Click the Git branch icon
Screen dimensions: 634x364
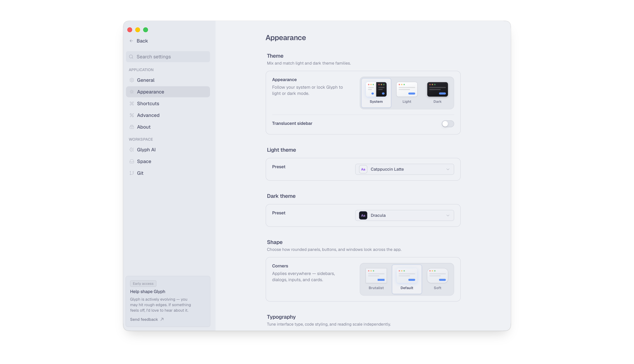point(132,173)
